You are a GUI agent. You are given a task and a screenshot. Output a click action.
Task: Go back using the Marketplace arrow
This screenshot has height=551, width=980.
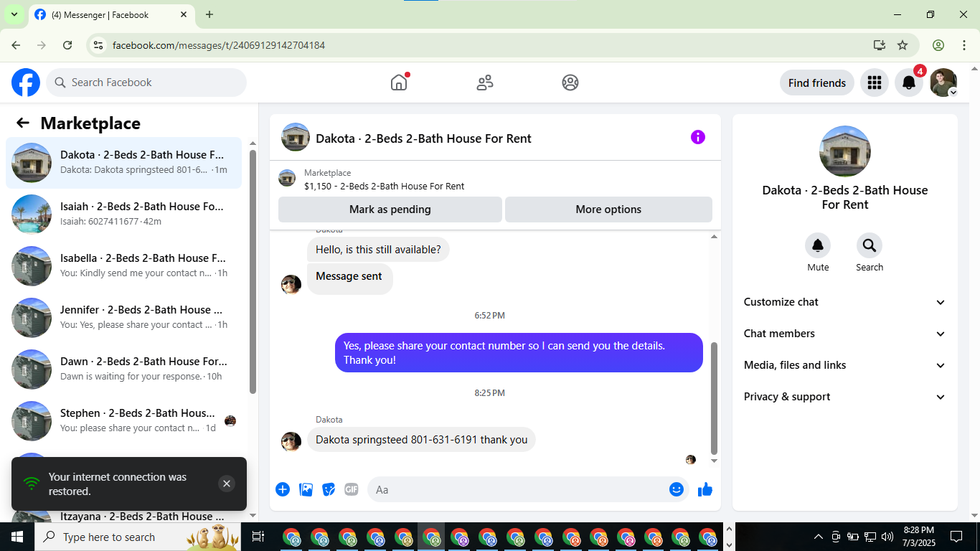coord(23,123)
